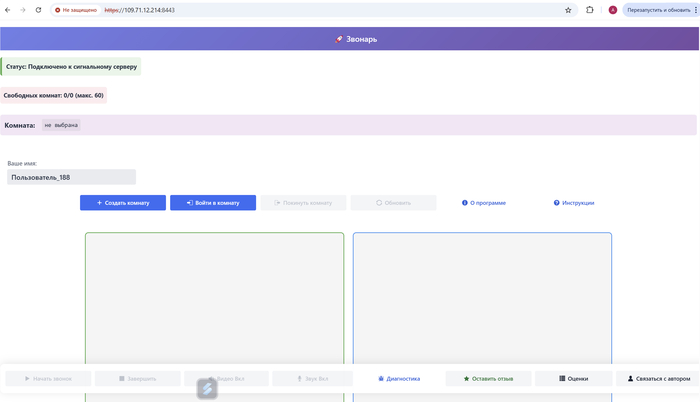Click the "Ваше имя" username input field

(x=71, y=177)
